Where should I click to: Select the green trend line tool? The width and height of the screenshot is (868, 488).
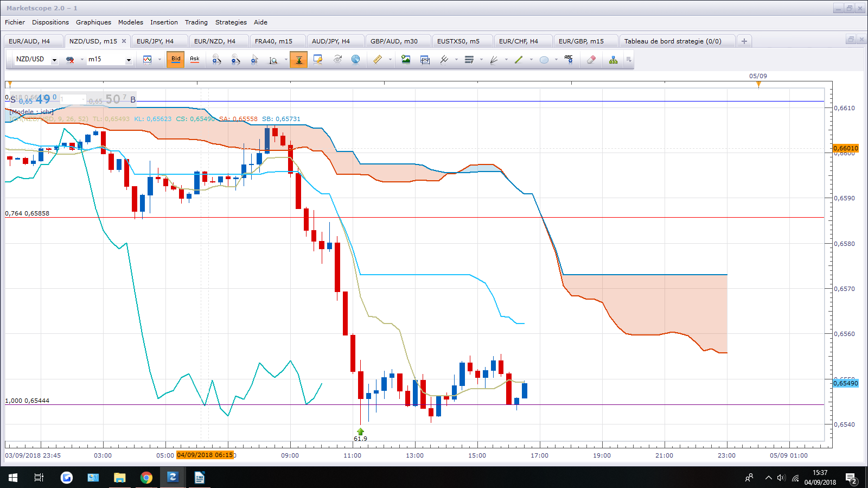coord(519,60)
